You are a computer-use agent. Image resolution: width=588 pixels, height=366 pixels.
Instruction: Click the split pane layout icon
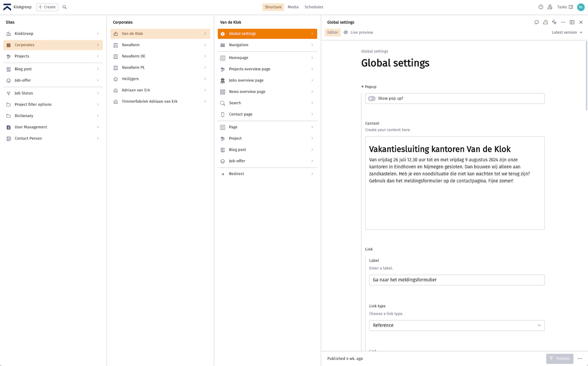(x=572, y=22)
